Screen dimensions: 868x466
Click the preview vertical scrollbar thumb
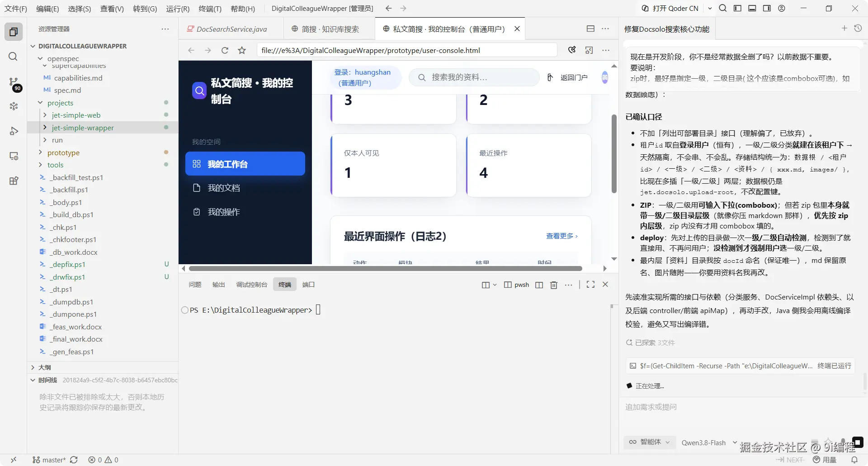click(614, 154)
